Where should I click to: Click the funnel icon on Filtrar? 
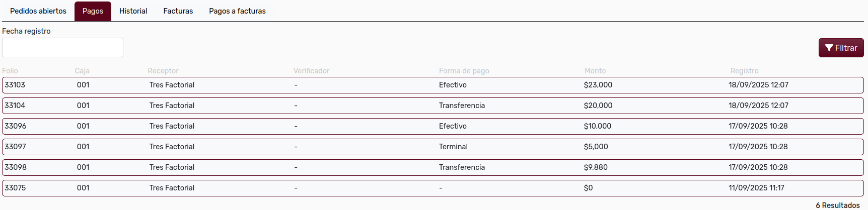(829, 48)
